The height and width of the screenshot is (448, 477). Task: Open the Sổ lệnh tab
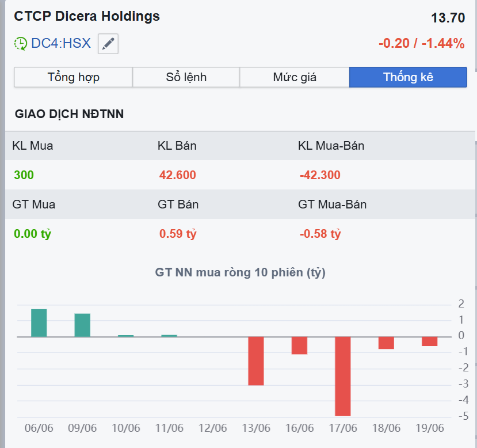pos(186,77)
